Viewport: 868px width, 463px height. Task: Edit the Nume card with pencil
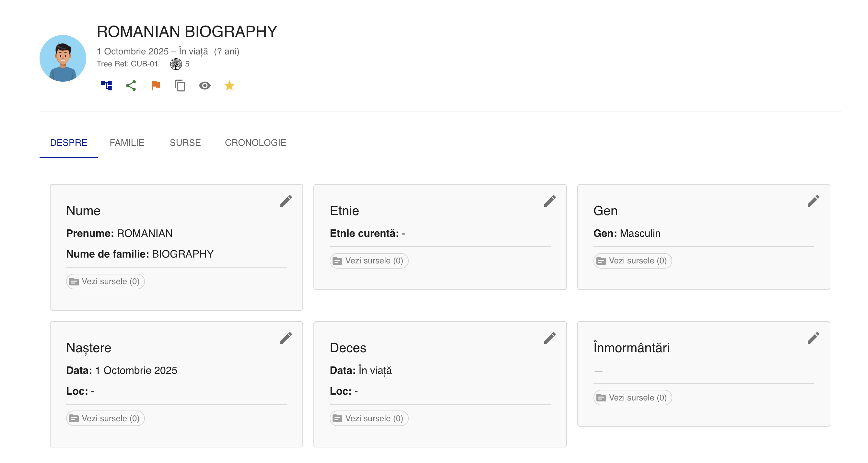[286, 201]
